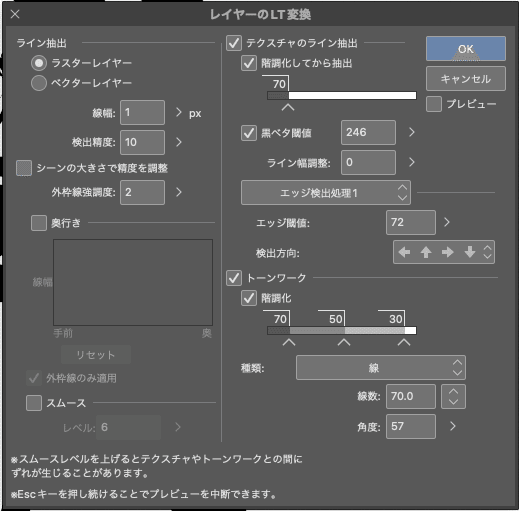The image size is (519, 511).
Task: Select the ラスターレイヤー radio button
Action: coord(39,63)
